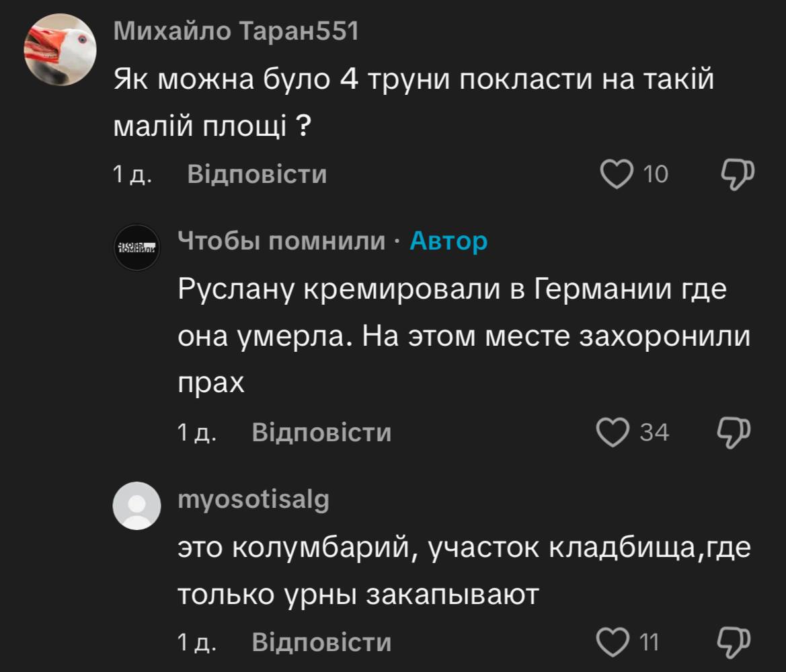786x672 pixels.
Task: Dislike the author's reply about Руслану
Action: 734,431
